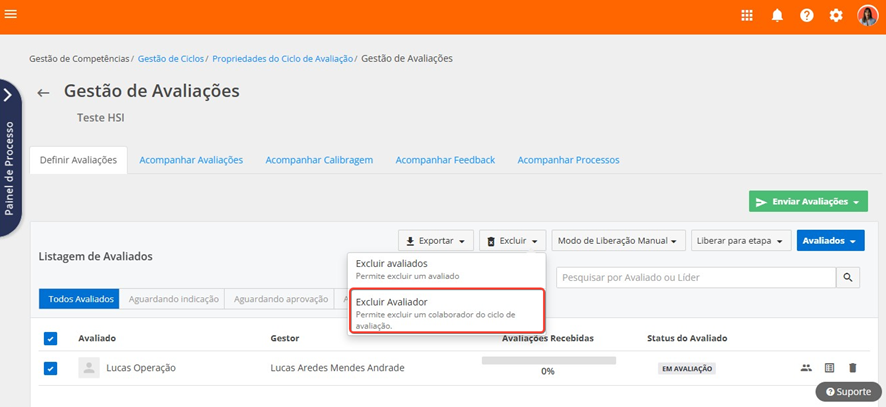Select Excluir Avaliador menu option
This screenshot has height=407, width=886.
446,312
